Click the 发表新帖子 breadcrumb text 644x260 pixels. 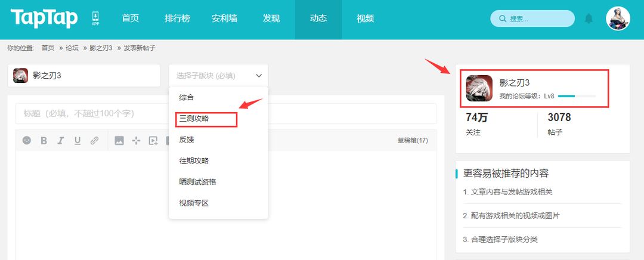139,48
